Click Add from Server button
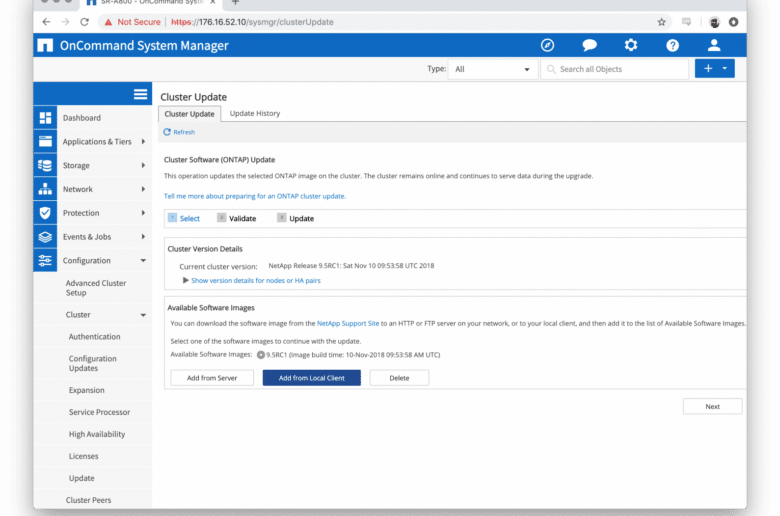 pos(212,378)
